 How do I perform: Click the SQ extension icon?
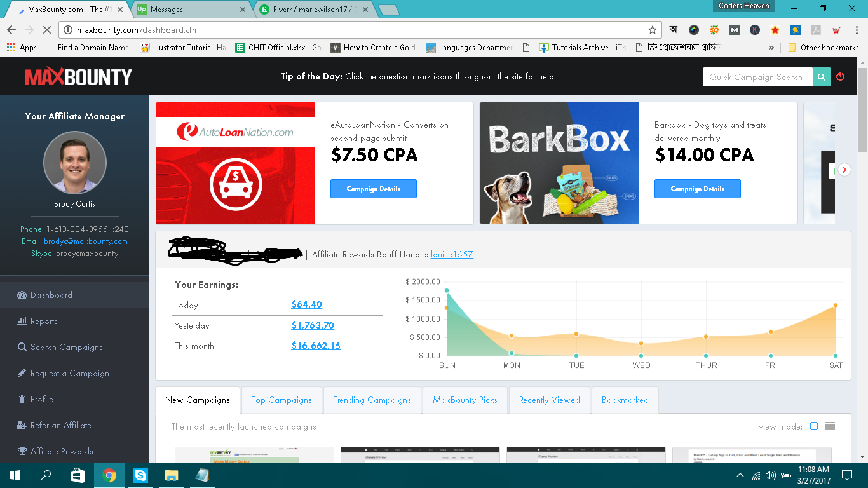pyautogui.click(x=714, y=30)
